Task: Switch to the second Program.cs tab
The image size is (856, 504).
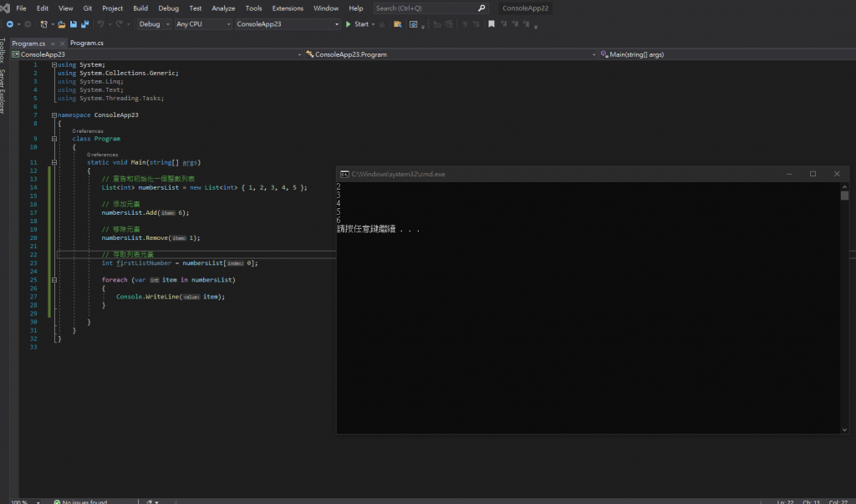Action: 87,43
